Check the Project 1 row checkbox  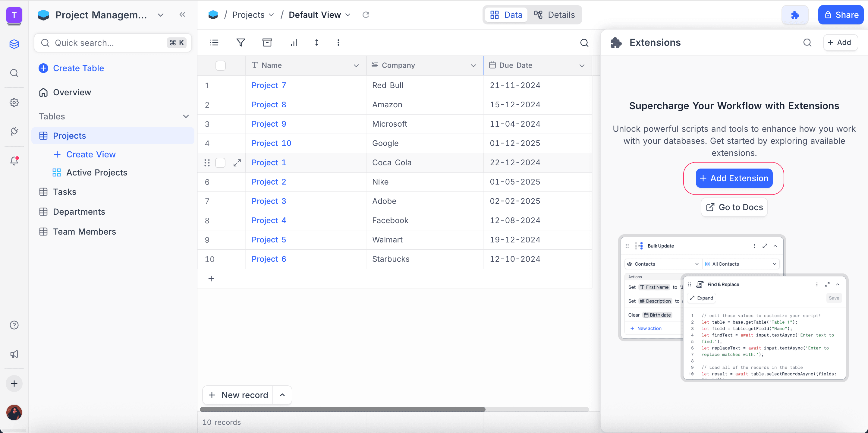click(220, 163)
